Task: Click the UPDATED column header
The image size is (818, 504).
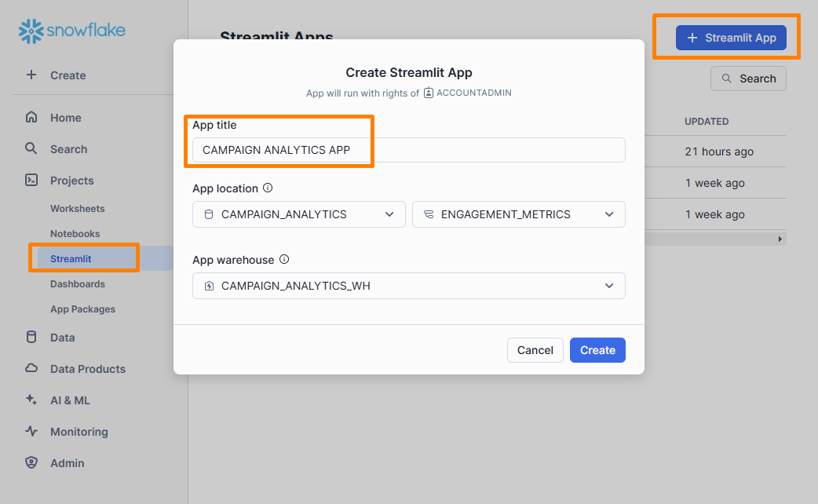Action: pos(707,122)
